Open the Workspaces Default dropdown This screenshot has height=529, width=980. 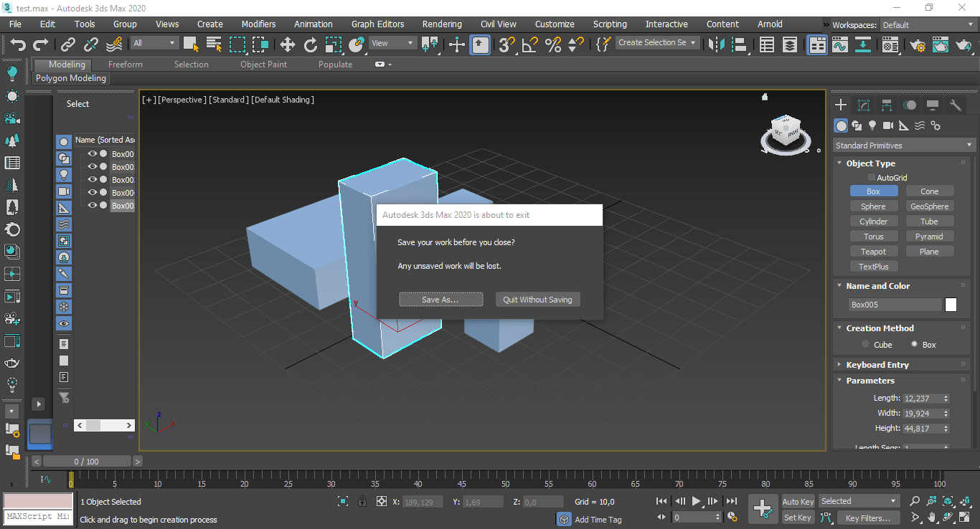pyautogui.click(x=928, y=25)
